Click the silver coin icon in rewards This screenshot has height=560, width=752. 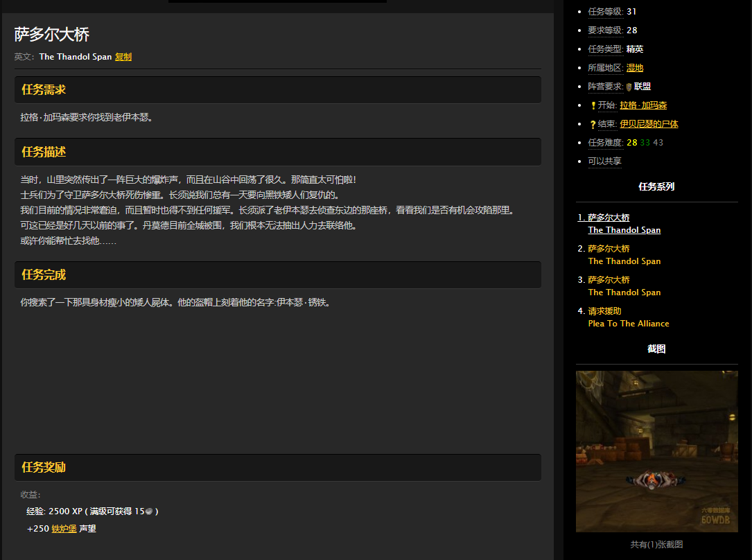coord(148,511)
